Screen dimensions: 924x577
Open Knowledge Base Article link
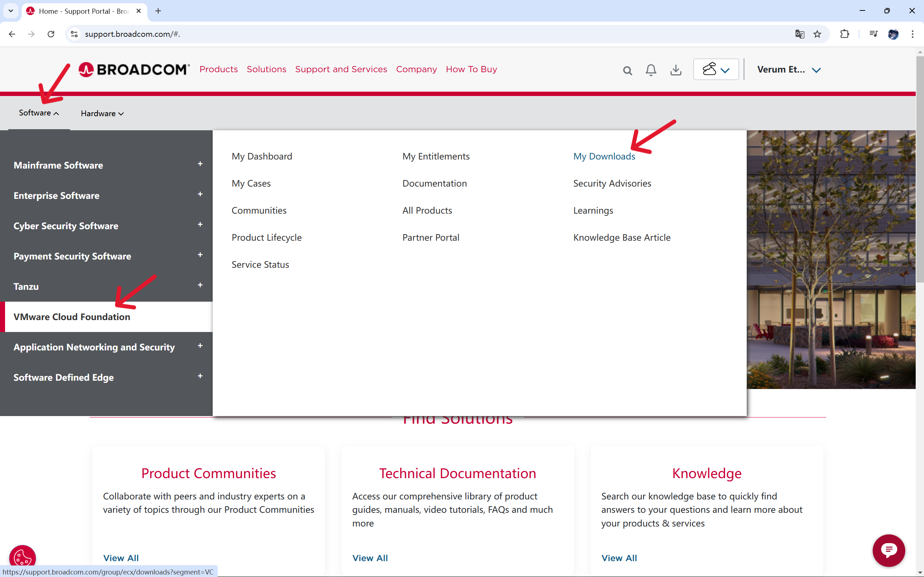(622, 238)
